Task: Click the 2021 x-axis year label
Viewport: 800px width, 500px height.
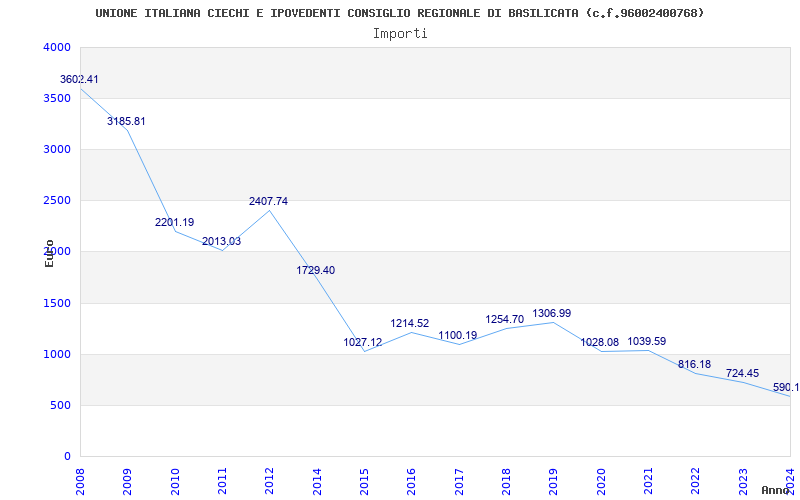Action: coord(647,481)
